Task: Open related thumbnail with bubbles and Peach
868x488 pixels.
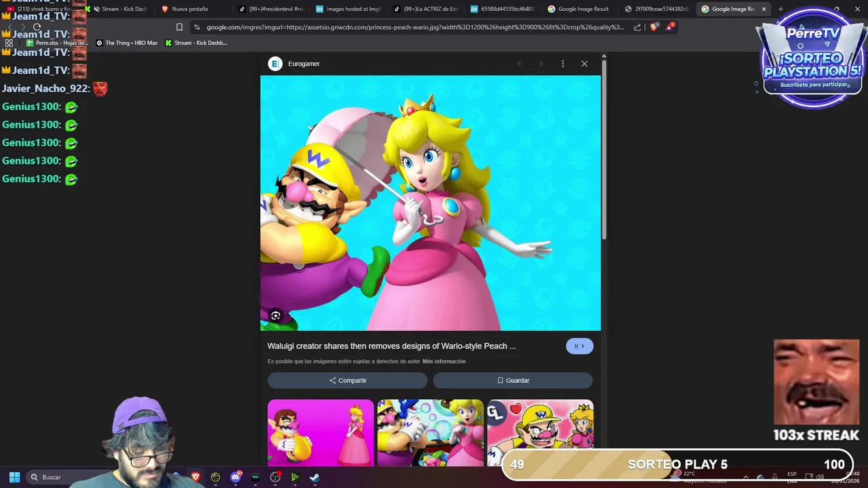Action: [431, 433]
